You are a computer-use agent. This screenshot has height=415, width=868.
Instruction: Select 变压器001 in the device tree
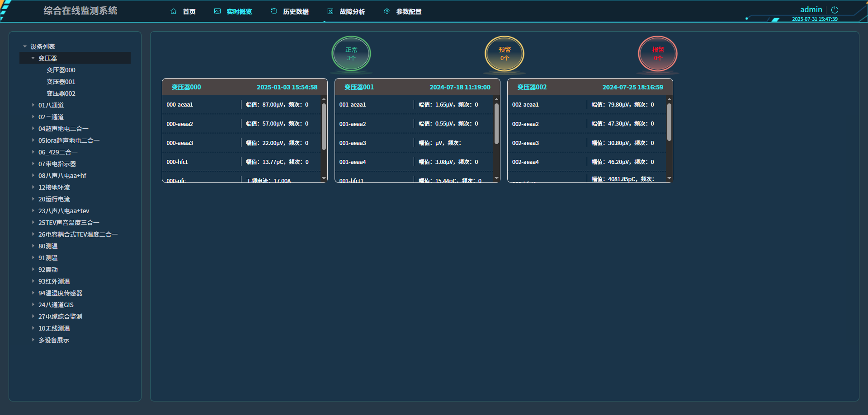(61, 82)
